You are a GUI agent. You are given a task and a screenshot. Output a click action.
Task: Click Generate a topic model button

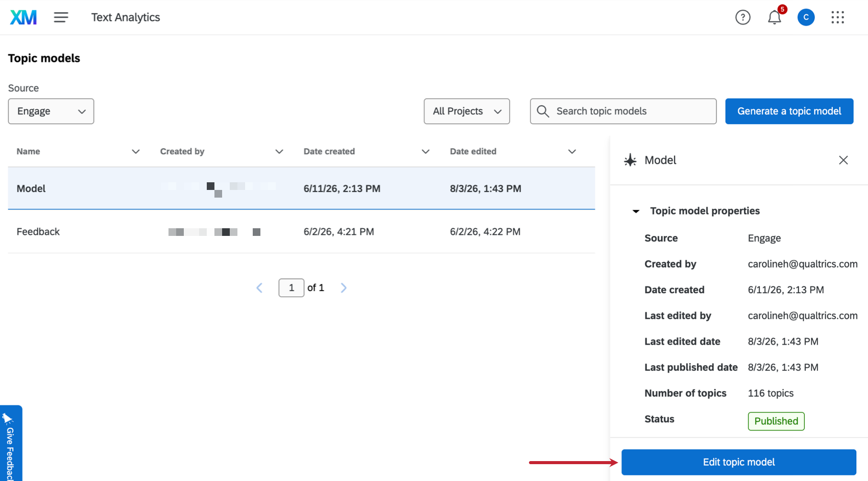point(789,111)
